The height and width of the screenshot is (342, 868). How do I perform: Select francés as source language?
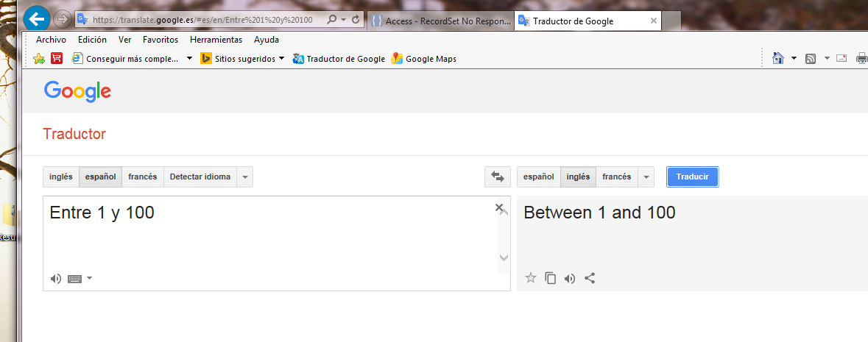pos(142,177)
